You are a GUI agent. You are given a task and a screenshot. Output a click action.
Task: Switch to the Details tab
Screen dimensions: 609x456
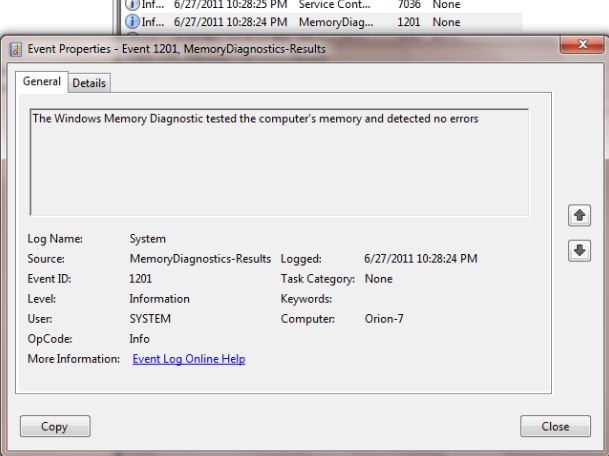tap(90, 83)
